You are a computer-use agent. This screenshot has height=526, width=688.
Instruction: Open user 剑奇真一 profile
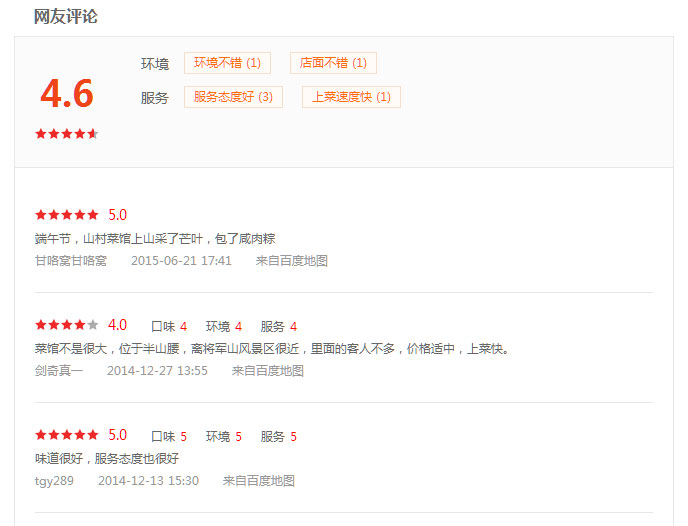click(x=59, y=371)
